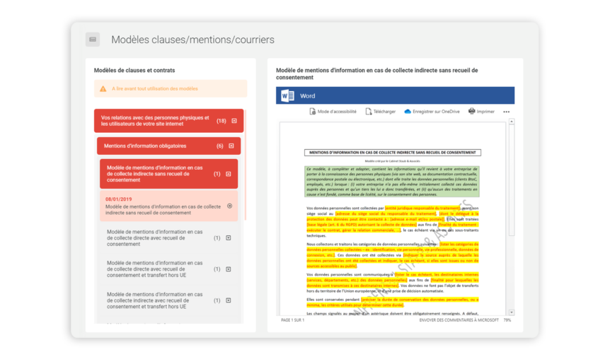
Task: Click the '(6)' count in Mentions section
Action: (x=220, y=146)
